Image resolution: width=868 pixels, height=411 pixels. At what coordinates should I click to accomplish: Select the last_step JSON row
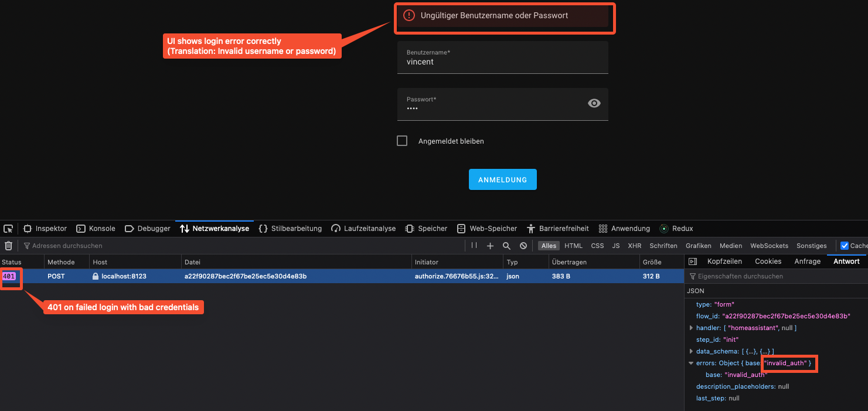(777, 398)
